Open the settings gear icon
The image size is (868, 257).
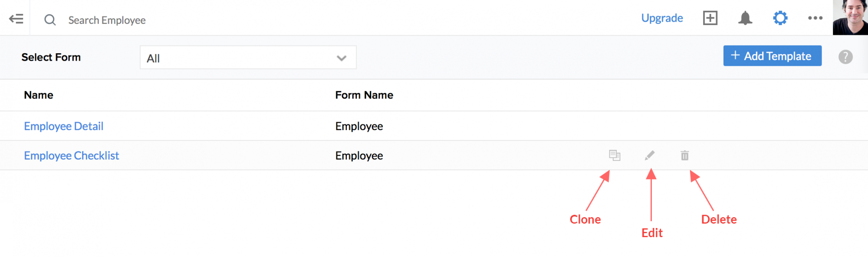780,18
